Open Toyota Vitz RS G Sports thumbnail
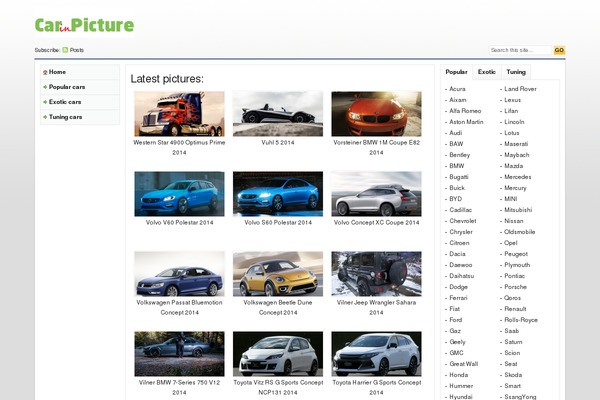Image resolution: width=600 pixels, height=400 pixels. (278, 354)
